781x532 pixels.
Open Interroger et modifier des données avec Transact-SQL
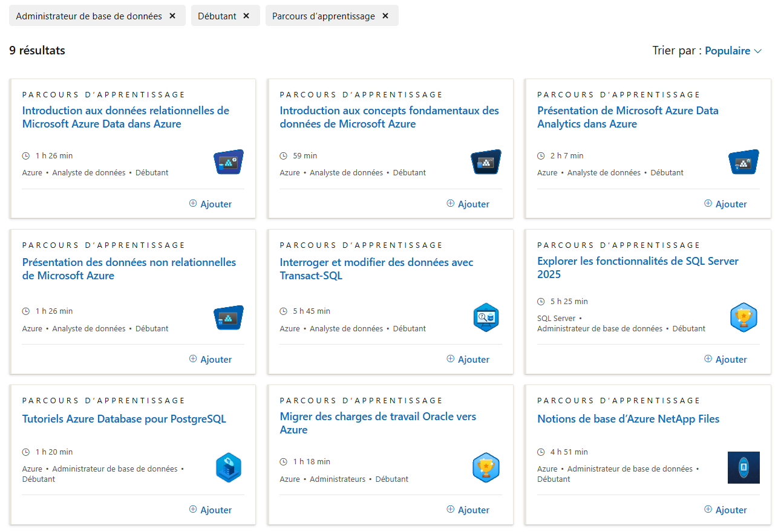click(376, 269)
